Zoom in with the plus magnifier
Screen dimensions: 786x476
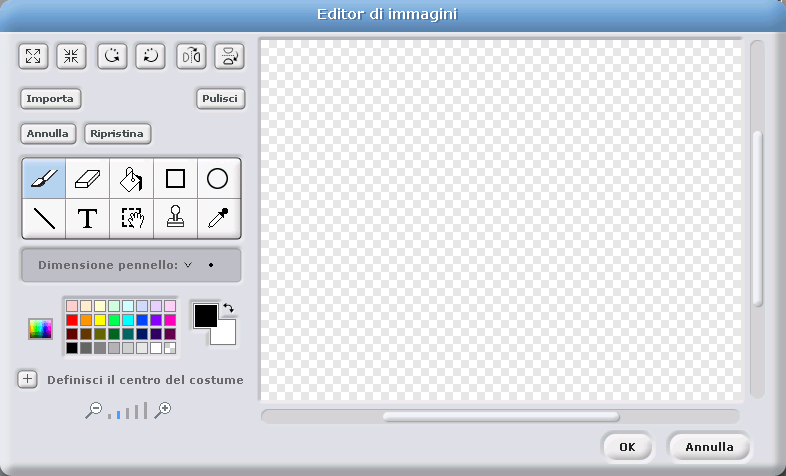pos(162,410)
